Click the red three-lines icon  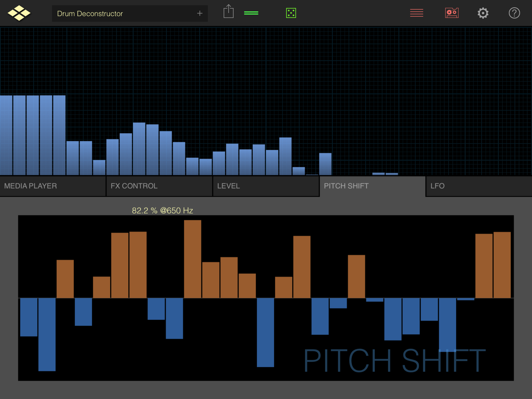416,13
